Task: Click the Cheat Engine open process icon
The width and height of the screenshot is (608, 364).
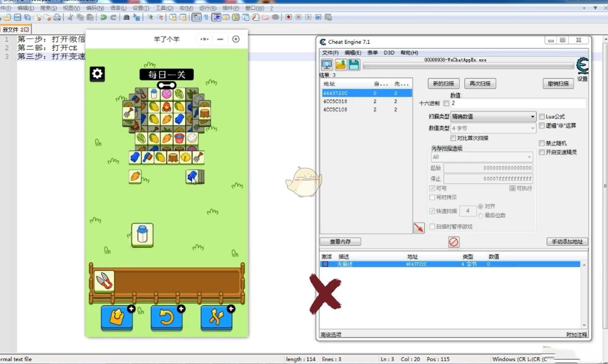Action: (x=327, y=65)
